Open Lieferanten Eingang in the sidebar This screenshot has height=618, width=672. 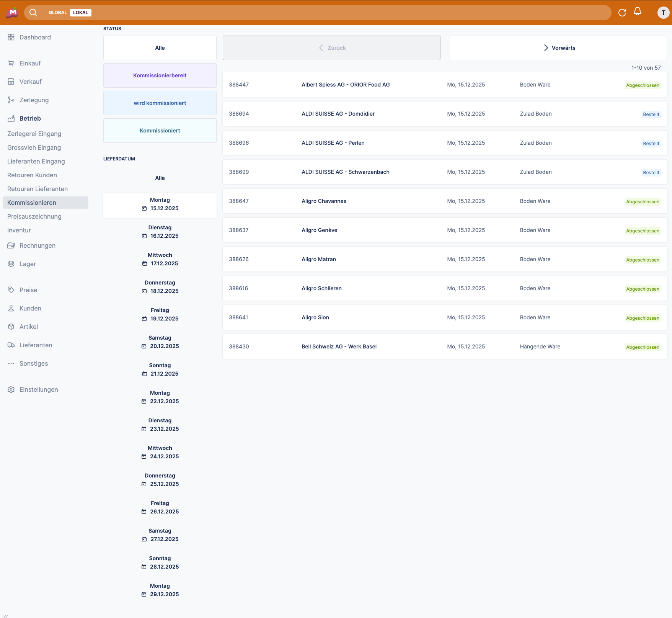tap(36, 161)
